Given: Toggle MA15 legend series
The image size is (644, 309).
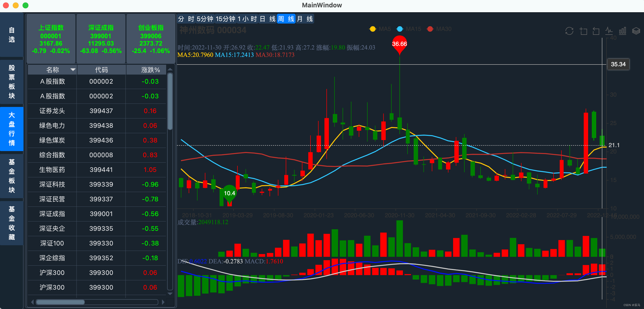Looking at the screenshot, I should [x=409, y=29].
